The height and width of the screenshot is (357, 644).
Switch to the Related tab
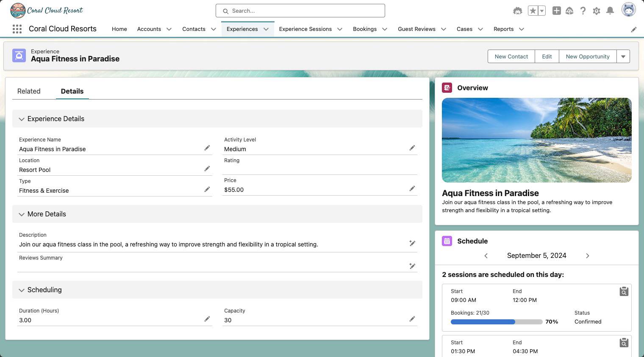[x=29, y=91]
